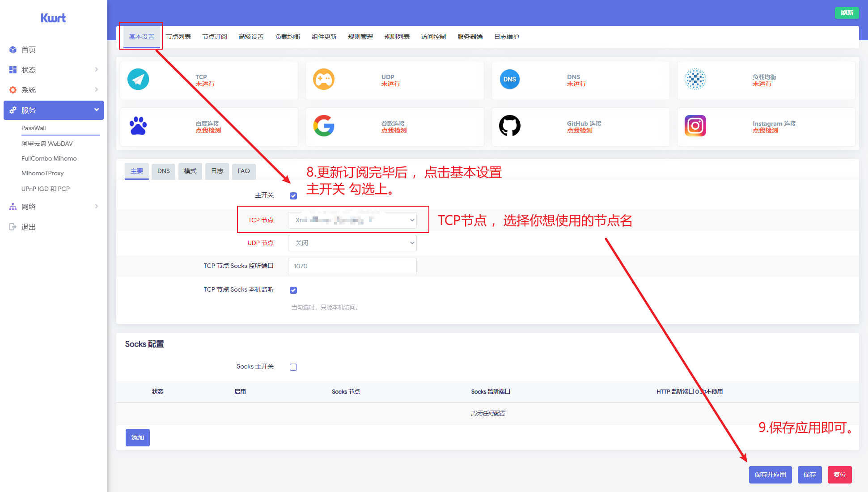This screenshot has height=492, width=868.
Task: Click the 保存并应用 button
Action: [x=770, y=475]
